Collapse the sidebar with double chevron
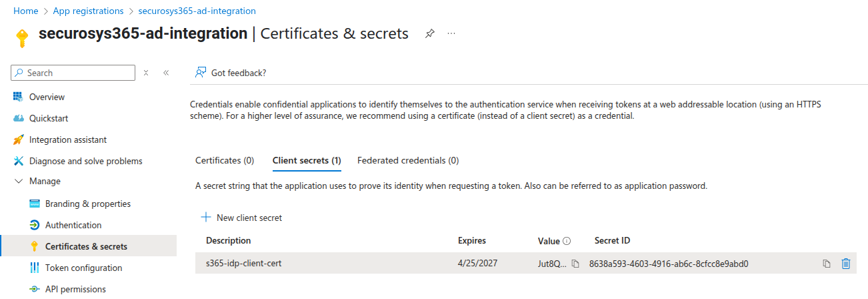Image resolution: width=868 pixels, height=299 pixels. click(165, 73)
